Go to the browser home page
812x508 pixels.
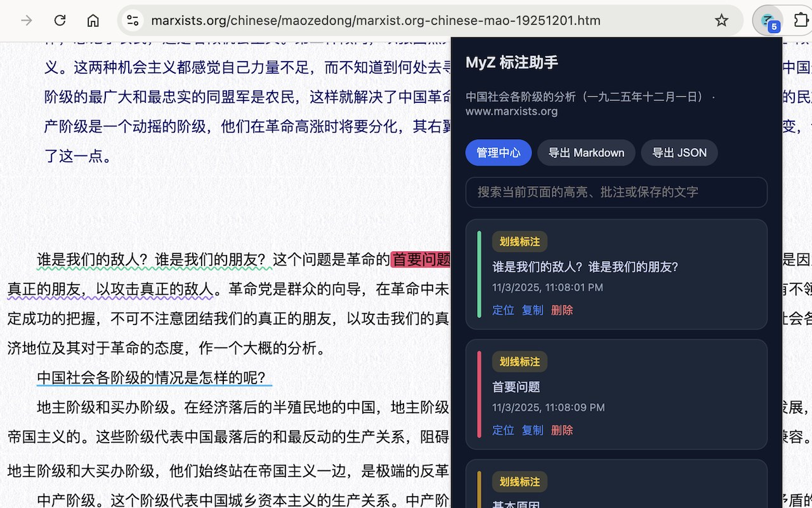click(93, 20)
